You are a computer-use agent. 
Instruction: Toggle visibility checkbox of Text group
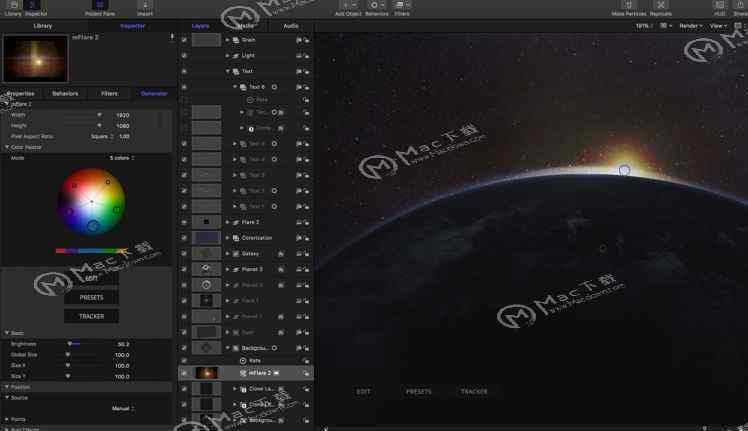pos(184,72)
